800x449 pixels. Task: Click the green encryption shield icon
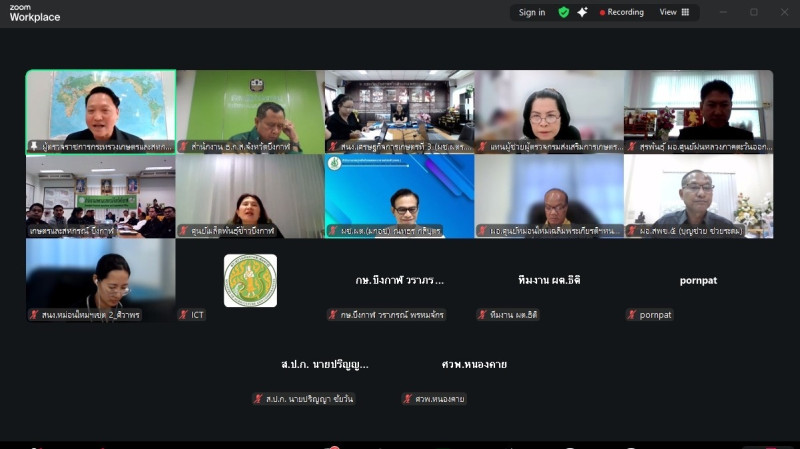tap(564, 12)
